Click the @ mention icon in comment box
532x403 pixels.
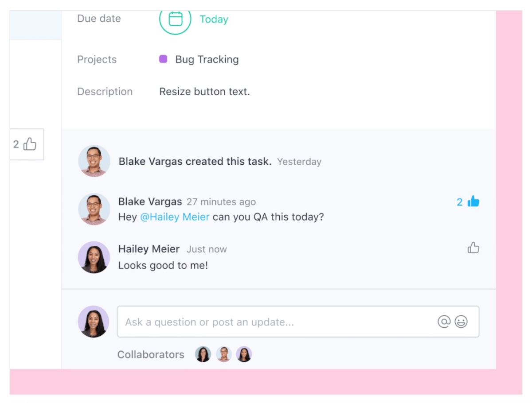(444, 322)
